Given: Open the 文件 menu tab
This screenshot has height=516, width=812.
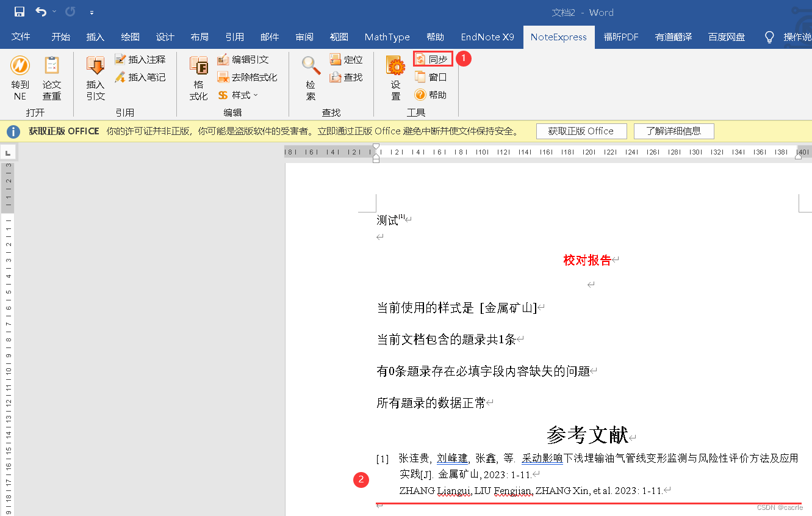Looking at the screenshot, I should (x=21, y=37).
